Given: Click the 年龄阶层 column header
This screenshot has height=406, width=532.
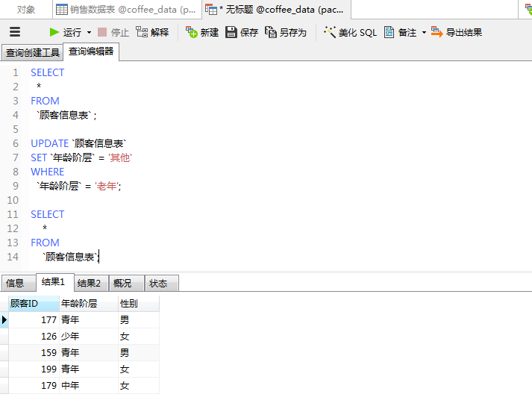Looking at the screenshot, I should [89, 304].
